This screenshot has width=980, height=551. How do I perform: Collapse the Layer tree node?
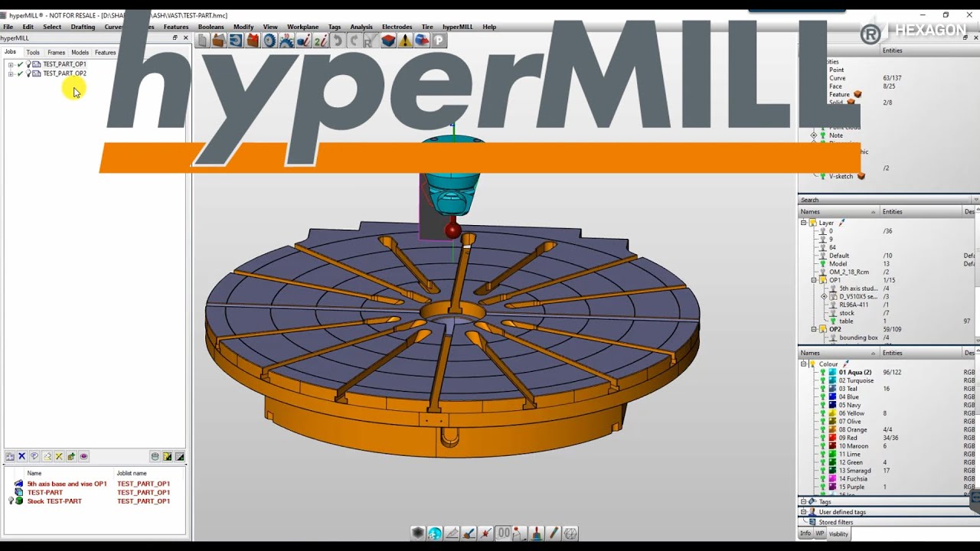[803, 223]
